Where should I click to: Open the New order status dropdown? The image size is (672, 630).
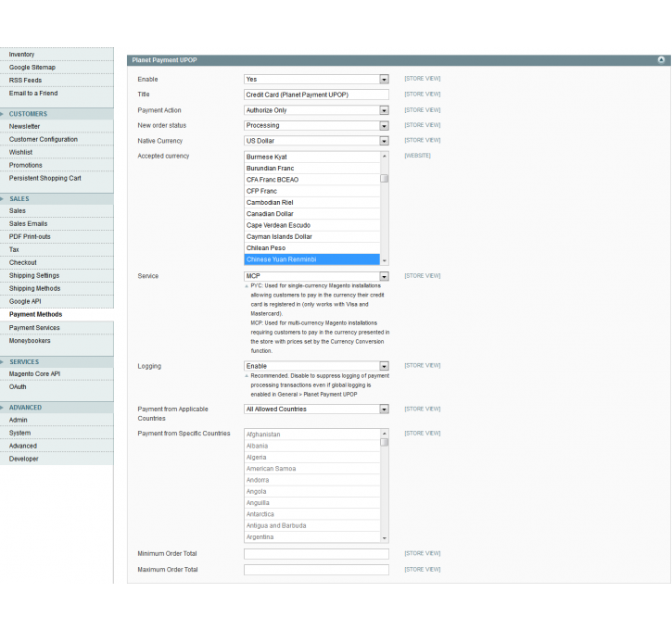316,125
